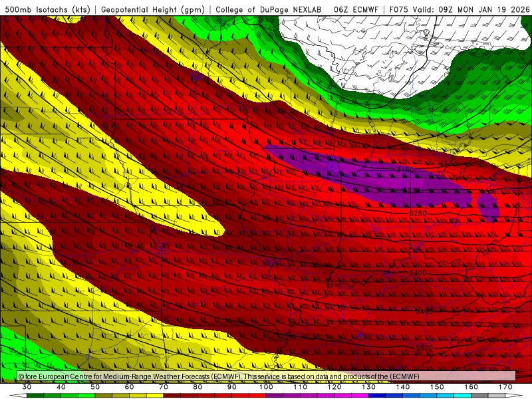Click the 160 kts color scale label
Screen dimensions: 532x399
[x=471, y=387]
